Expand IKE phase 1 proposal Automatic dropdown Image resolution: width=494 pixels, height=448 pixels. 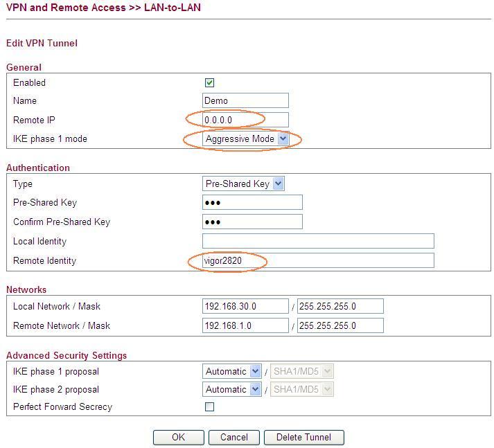pos(232,372)
